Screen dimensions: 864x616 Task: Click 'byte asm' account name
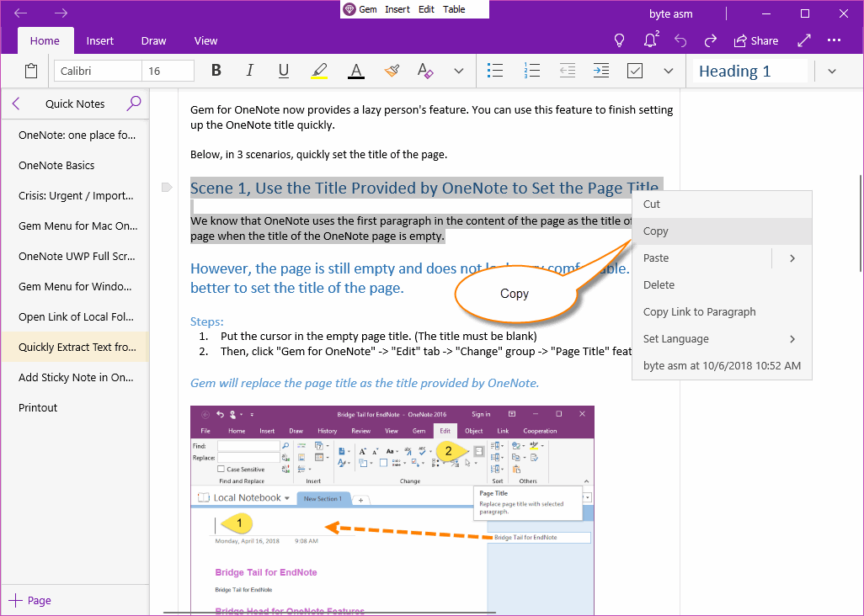coord(670,13)
